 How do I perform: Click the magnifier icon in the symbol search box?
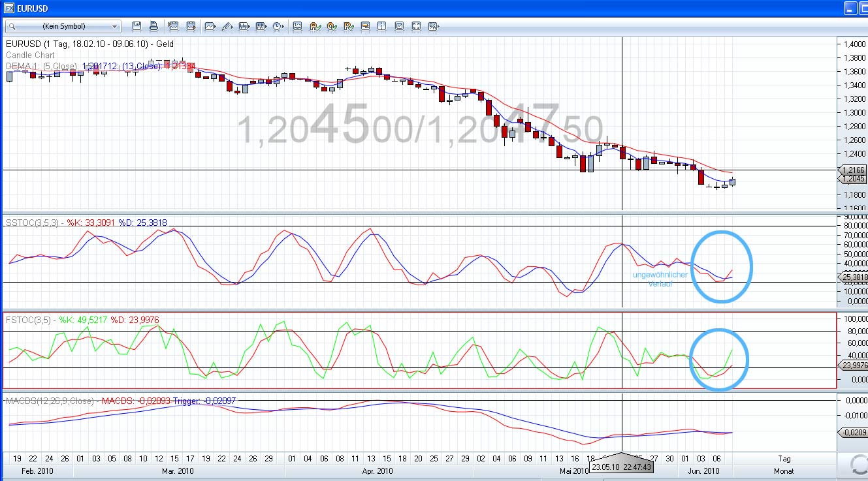[x=12, y=27]
